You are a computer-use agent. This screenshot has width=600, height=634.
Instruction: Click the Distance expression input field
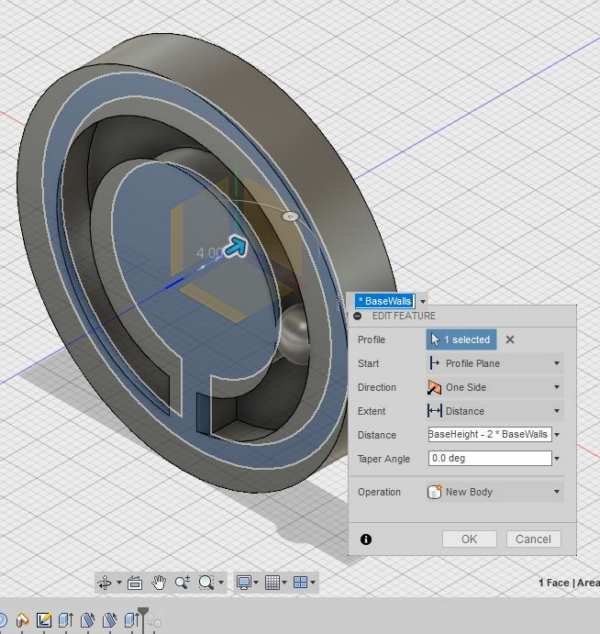pos(490,434)
